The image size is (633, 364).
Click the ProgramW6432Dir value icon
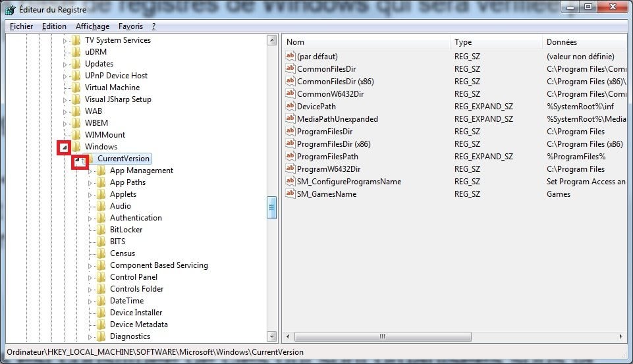(x=290, y=169)
